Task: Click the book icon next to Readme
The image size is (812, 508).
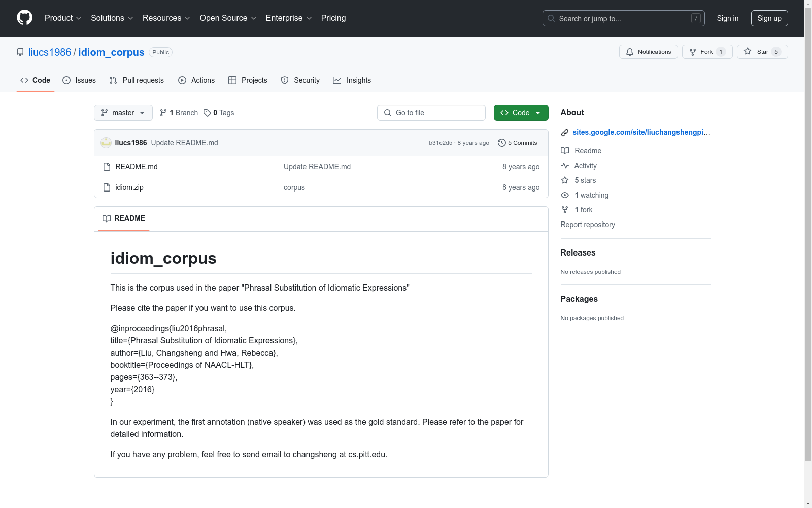Action: (x=565, y=151)
